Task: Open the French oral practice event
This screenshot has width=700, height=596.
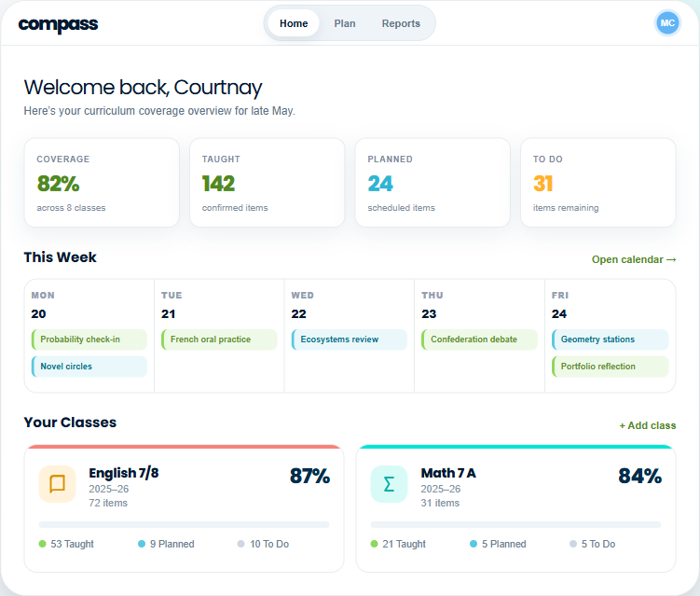Action: pos(219,340)
